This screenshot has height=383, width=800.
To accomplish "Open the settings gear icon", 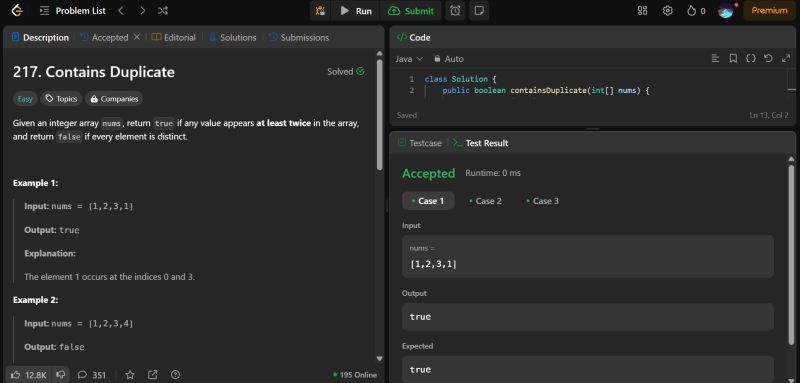I will click(667, 11).
